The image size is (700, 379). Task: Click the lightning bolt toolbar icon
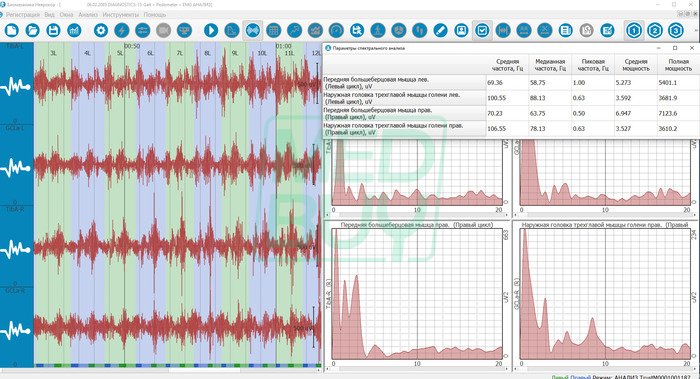(121, 30)
